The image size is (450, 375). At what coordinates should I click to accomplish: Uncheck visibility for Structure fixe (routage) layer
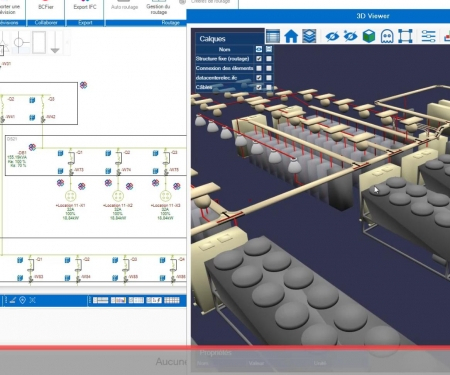(x=259, y=59)
